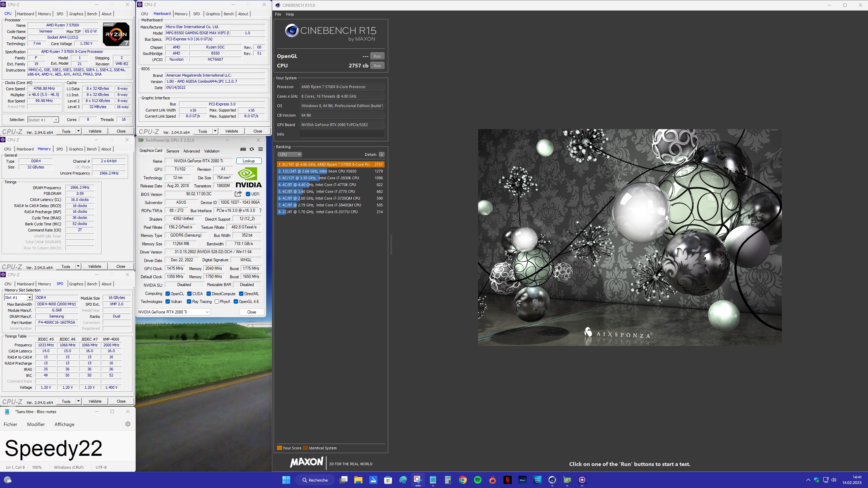This screenshot has width=868, height=488.
Task: Switch to CPU-Z via its purple taskbar icon
Action: pos(582,480)
